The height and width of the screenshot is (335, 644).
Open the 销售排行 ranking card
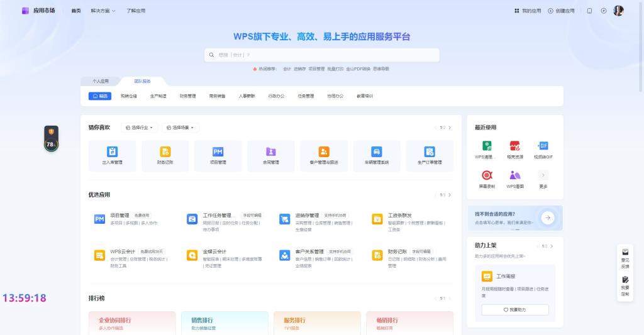[x=225, y=323]
